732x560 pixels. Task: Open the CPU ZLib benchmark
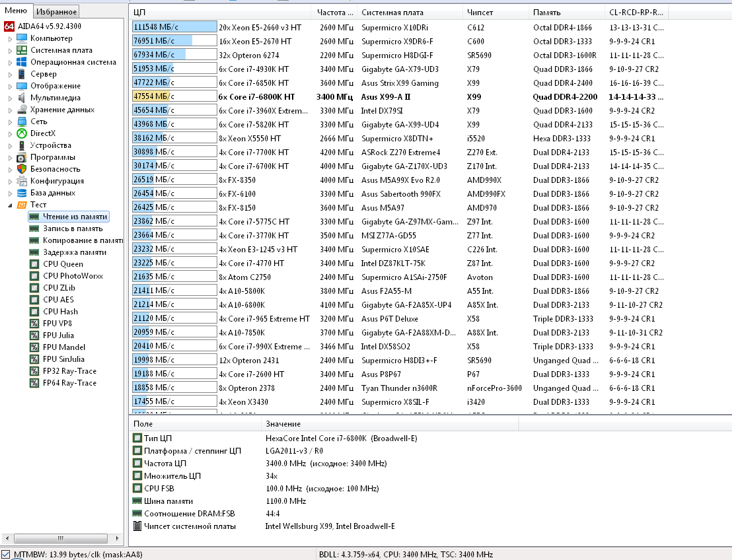(x=59, y=288)
